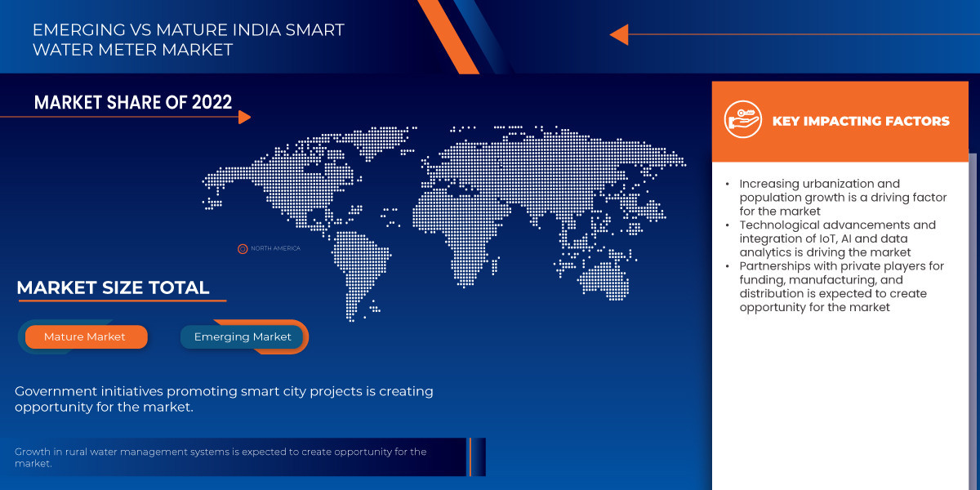
Task: Select the Emerging Market button
Action: pos(243,336)
